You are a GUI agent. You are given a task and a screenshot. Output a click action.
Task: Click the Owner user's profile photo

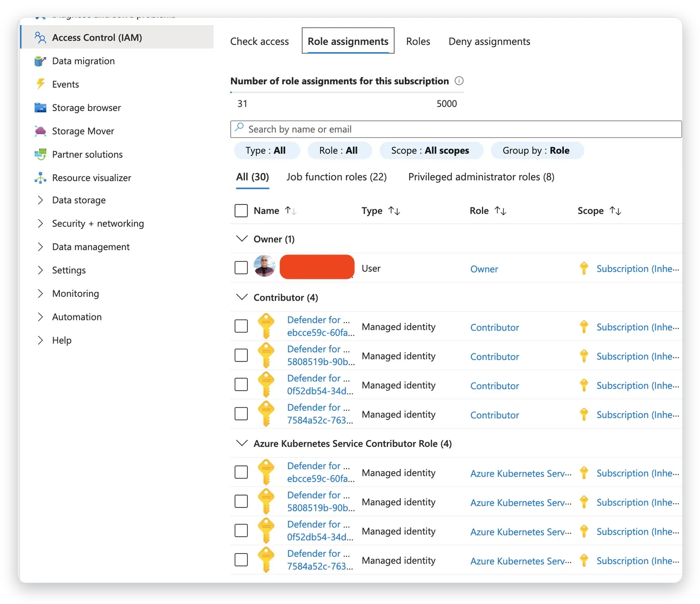(264, 266)
